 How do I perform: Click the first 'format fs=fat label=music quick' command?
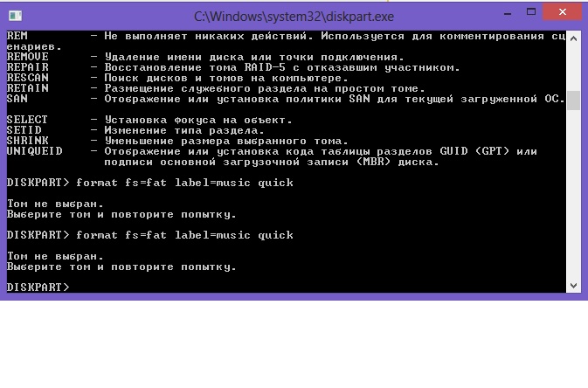click(x=184, y=183)
